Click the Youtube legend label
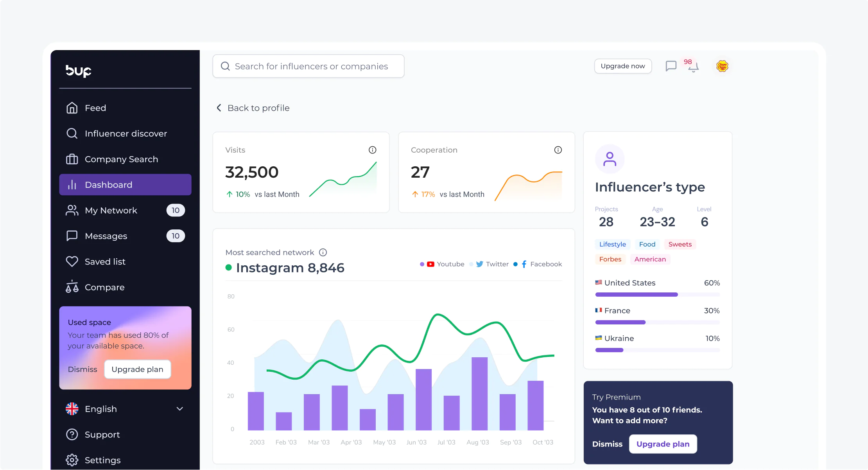Screen dimensions: 868x470 click(x=450, y=264)
